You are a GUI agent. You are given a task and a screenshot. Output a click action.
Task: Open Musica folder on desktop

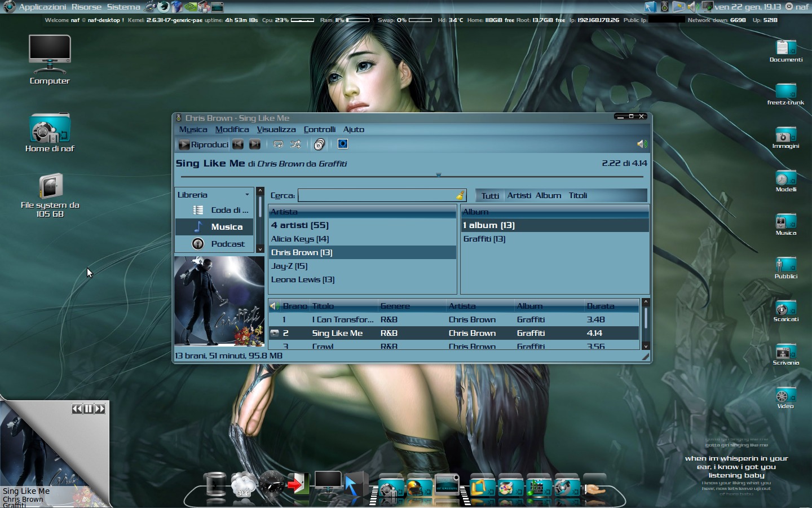tap(785, 225)
